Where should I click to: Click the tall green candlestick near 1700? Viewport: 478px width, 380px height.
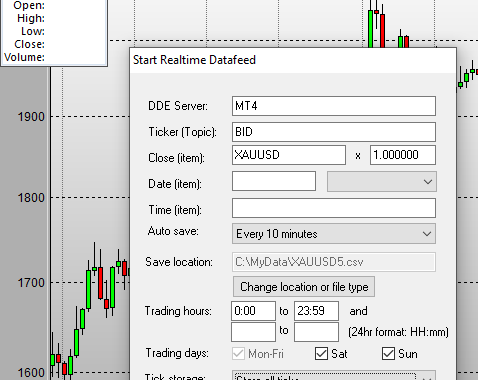point(88,289)
